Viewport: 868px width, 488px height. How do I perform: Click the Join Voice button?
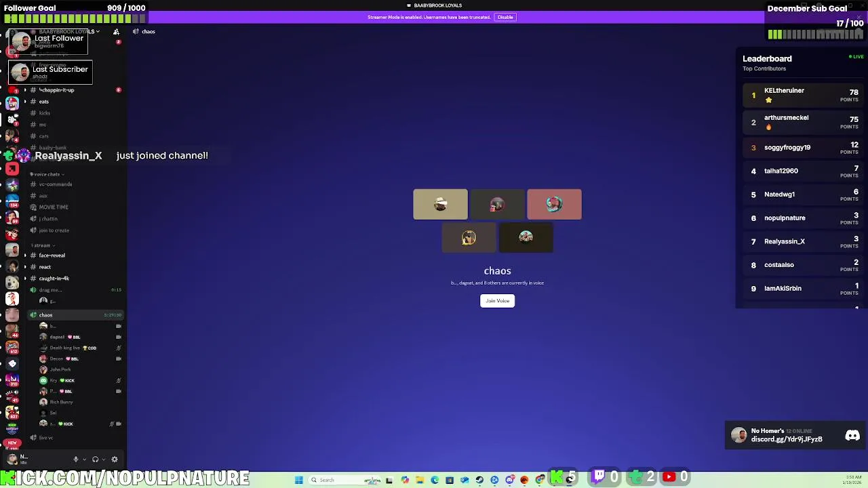(x=497, y=301)
